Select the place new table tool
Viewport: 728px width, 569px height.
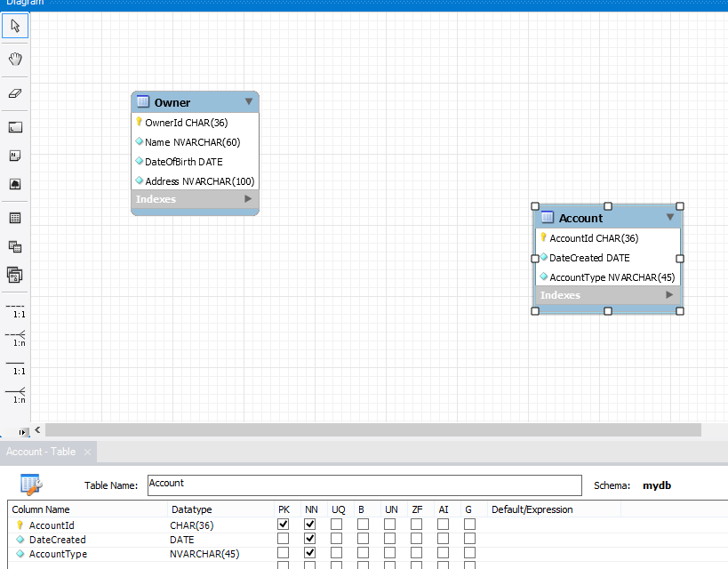[x=15, y=218]
